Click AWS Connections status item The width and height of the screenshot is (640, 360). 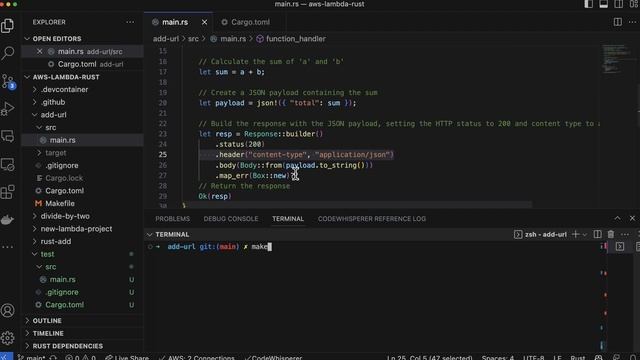(x=197, y=357)
